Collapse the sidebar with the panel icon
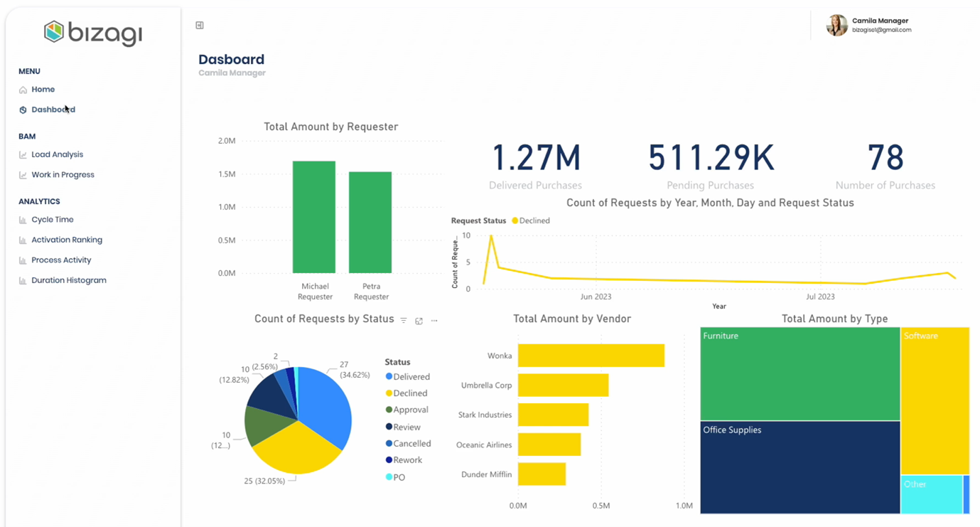 200,26
